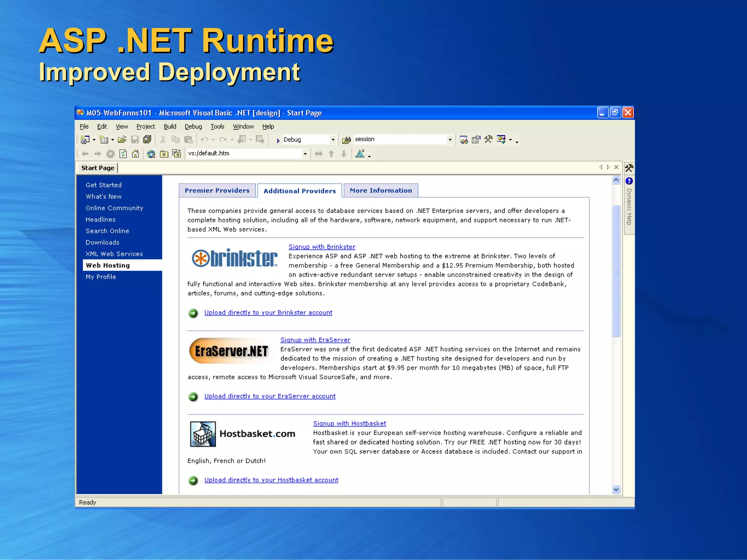The image size is (747, 560).
Task: Open the Build menu
Action: tap(170, 127)
